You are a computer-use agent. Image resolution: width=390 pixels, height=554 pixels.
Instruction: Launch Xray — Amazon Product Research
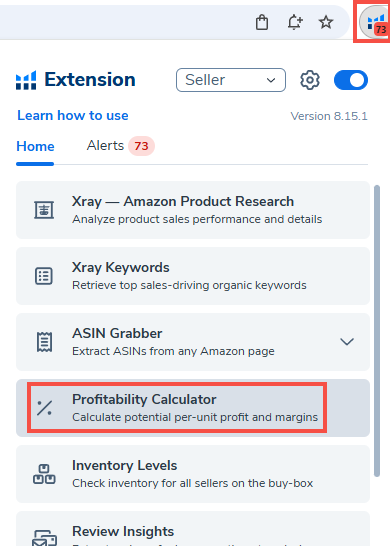pos(193,210)
